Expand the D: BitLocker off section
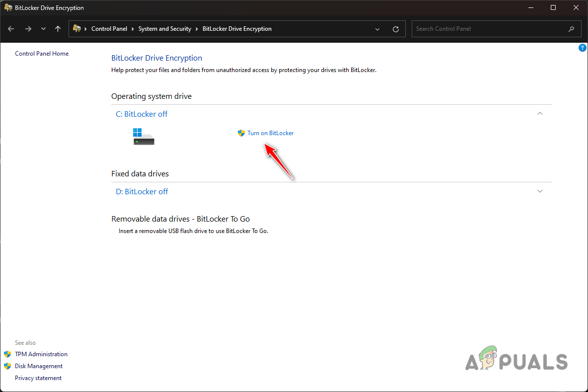The height and width of the screenshot is (392, 588). [x=540, y=191]
